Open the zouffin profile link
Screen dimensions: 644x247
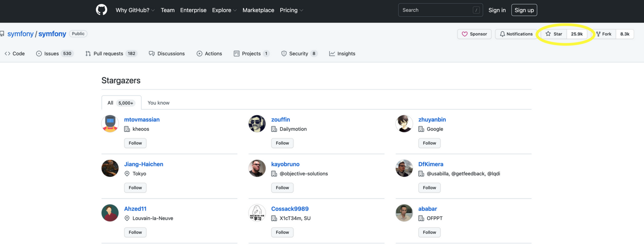pyautogui.click(x=280, y=119)
